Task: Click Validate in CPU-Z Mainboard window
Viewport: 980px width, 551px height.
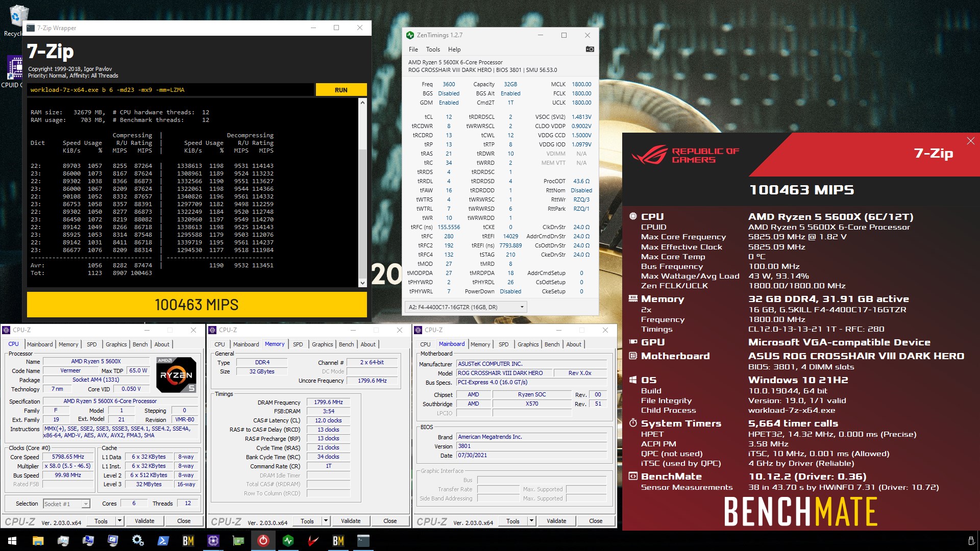Action: tap(556, 521)
